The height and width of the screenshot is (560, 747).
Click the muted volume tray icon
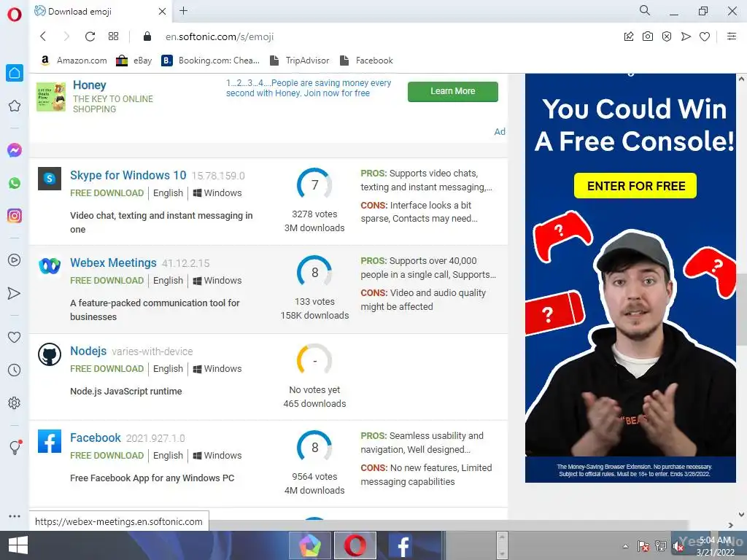click(x=678, y=547)
